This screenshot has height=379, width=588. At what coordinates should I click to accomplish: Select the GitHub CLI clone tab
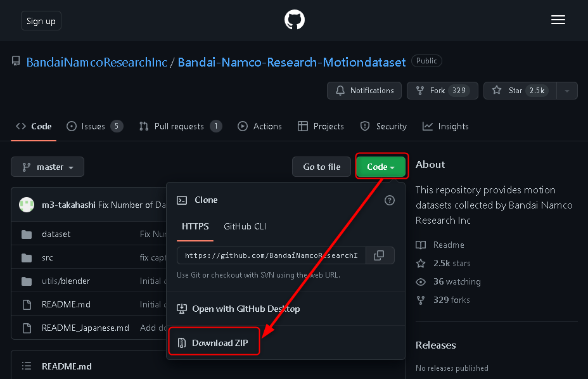click(245, 227)
